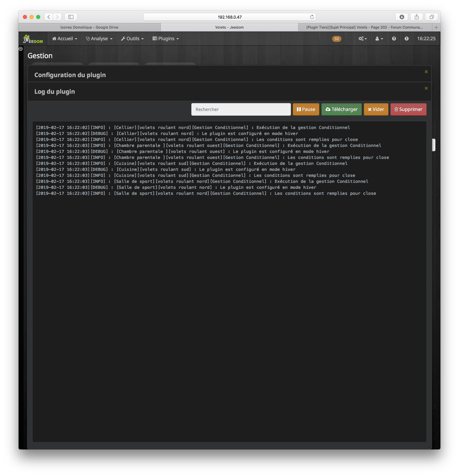Click Salle de sport conditions remplies line
The height and width of the screenshot is (476, 459).
[206, 193]
